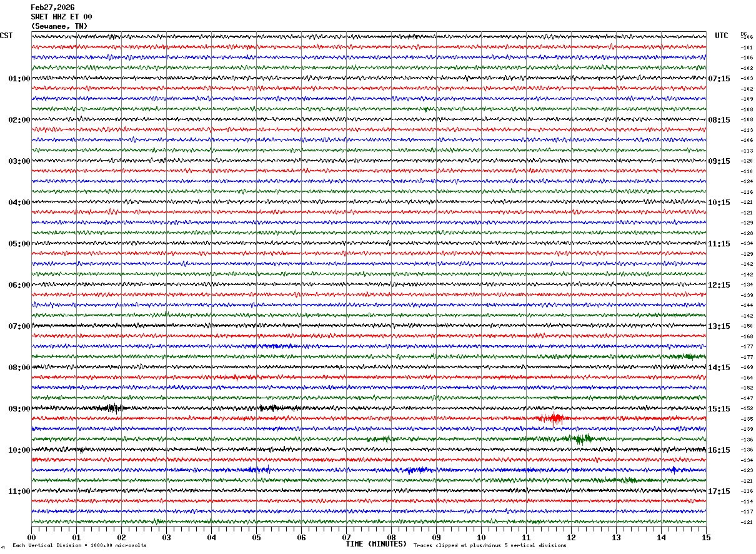Click the Traces clipped at plus/minus 5 note

[490, 546]
